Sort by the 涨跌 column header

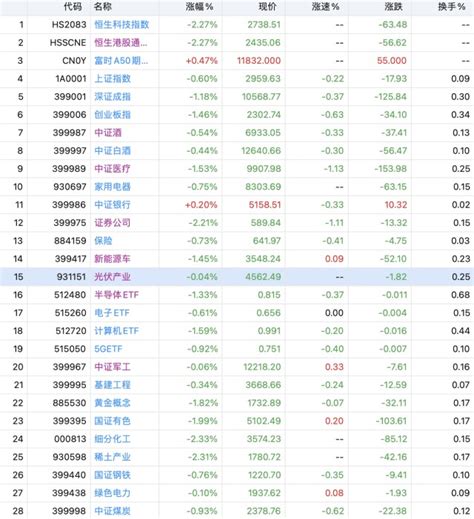click(393, 7)
